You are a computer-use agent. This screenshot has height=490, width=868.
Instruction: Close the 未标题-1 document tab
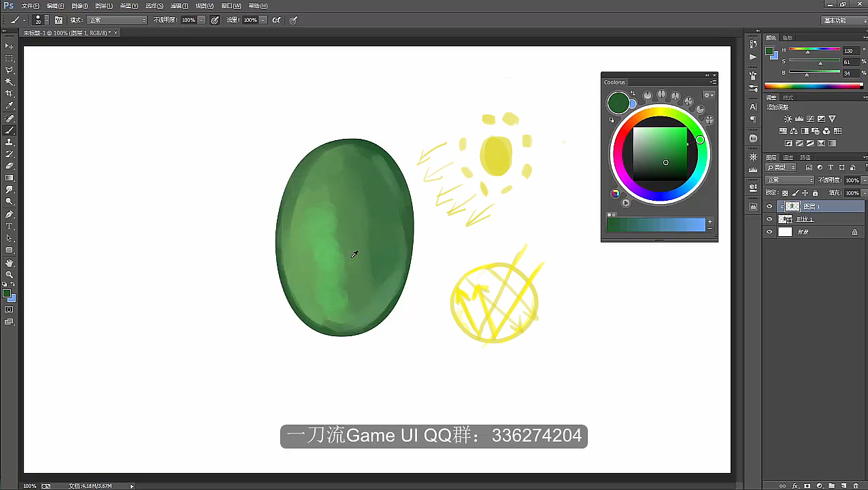click(116, 33)
